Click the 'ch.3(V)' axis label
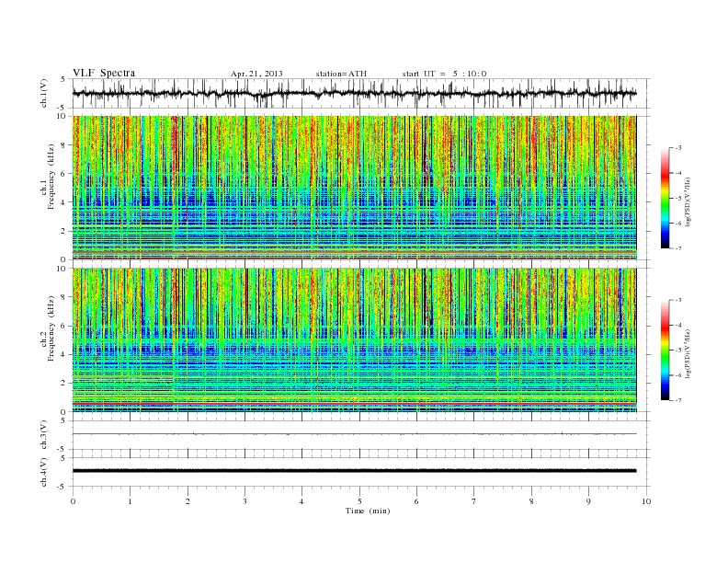This screenshot has height=563, width=728. coord(44,435)
